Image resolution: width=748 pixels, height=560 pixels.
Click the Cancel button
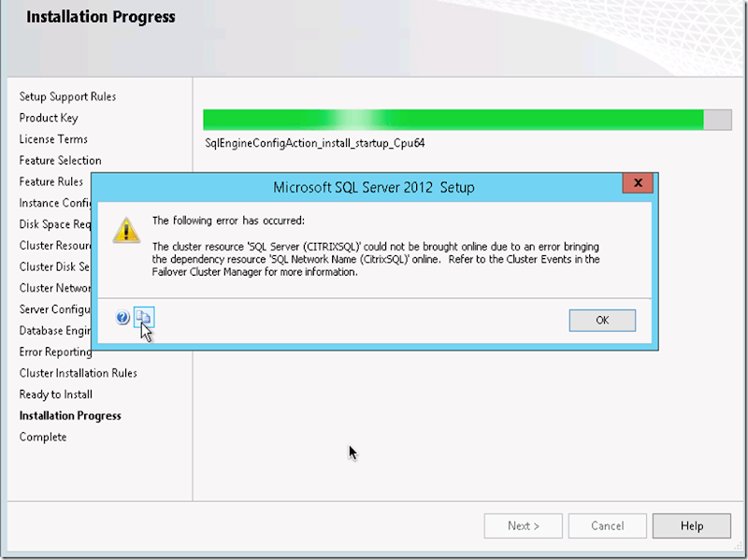607,525
